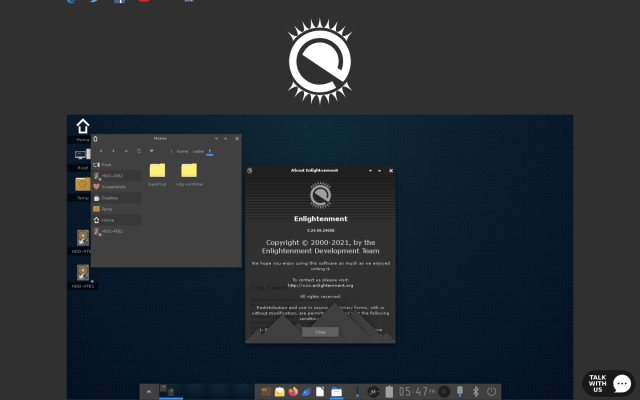This screenshot has width=640, height=400.
Task: Click the network device icon in shelf
Action: [460, 392]
